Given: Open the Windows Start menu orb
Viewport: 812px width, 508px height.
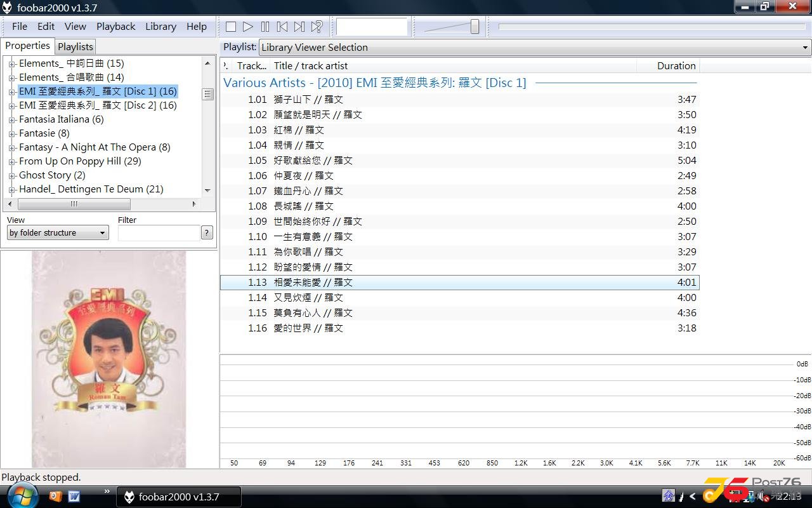Looking at the screenshot, I should tap(22, 495).
